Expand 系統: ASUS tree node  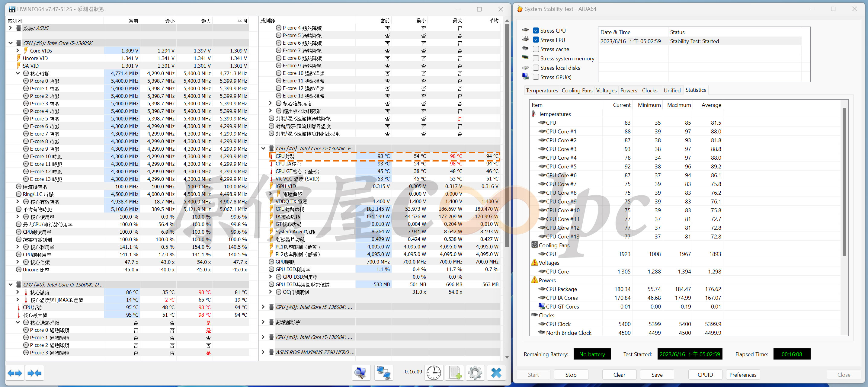tap(11, 28)
